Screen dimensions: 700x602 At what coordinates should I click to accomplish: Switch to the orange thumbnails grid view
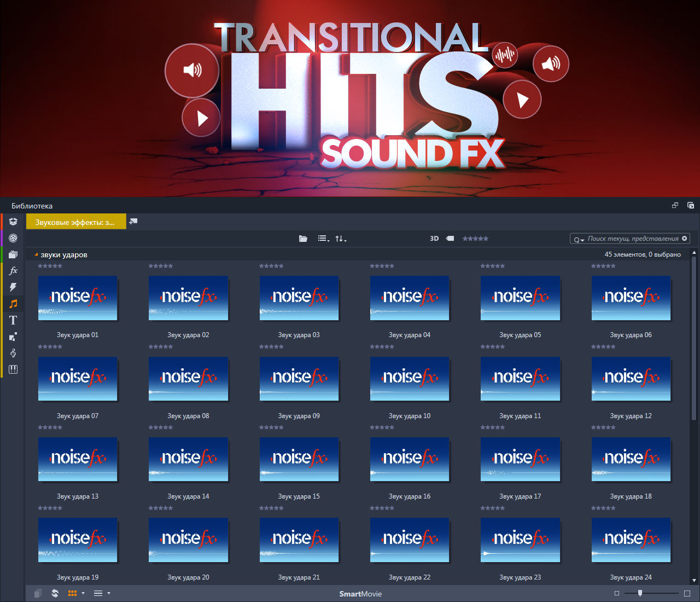coord(72,593)
